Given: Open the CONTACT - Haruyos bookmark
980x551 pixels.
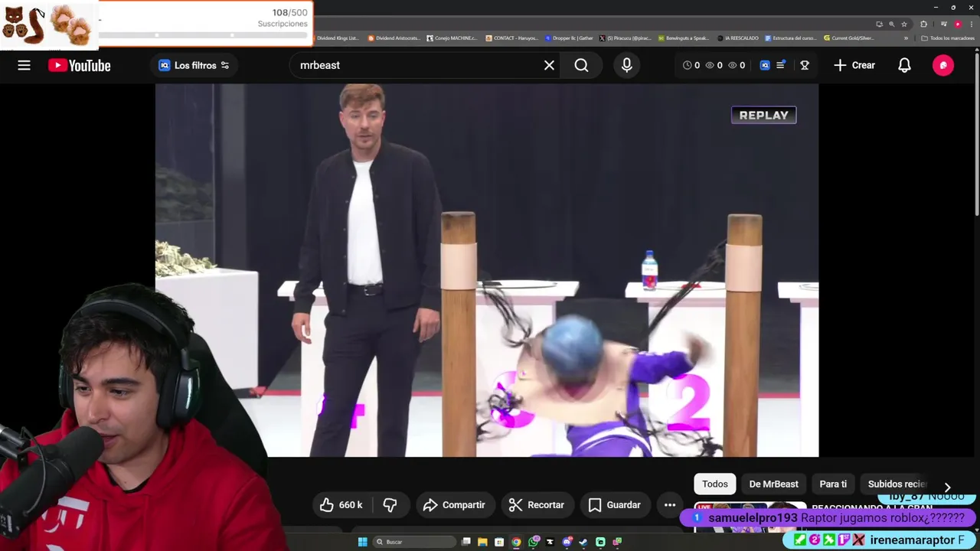Looking at the screenshot, I should click(x=511, y=37).
